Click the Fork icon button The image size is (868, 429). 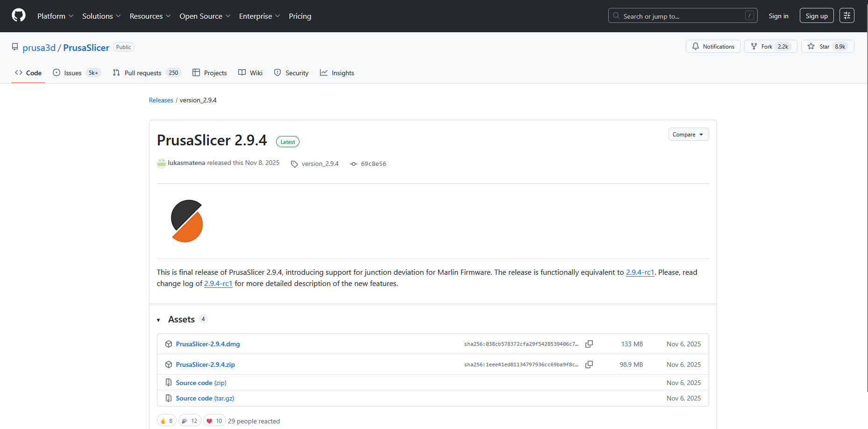pos(771,46)
